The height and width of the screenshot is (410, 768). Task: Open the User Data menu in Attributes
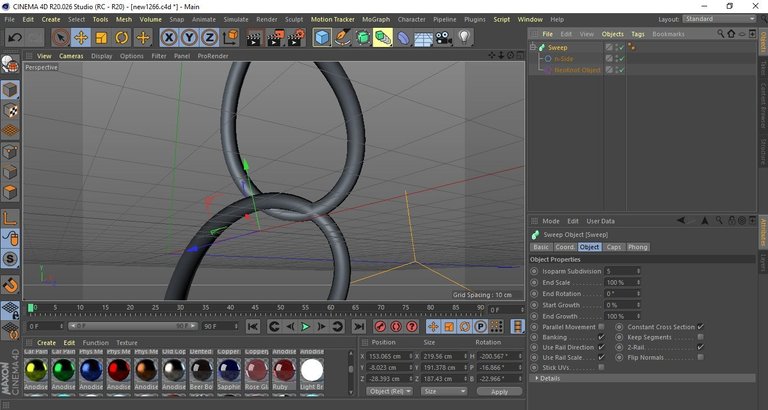(600, 221)
